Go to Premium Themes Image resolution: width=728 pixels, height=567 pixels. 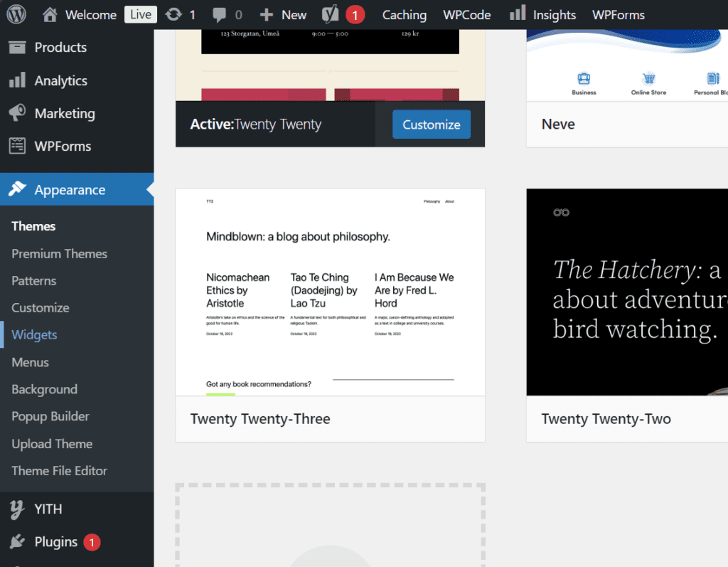pyautogui.click(x=60, y=254)
